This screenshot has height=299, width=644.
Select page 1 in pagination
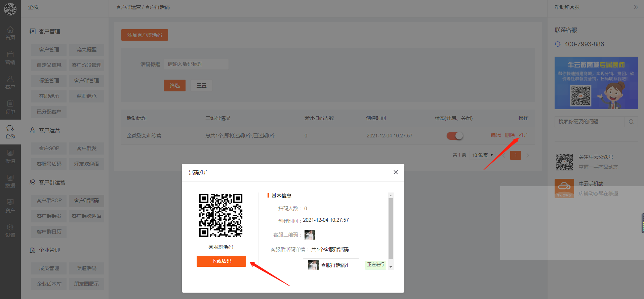[x=516, y=155]
